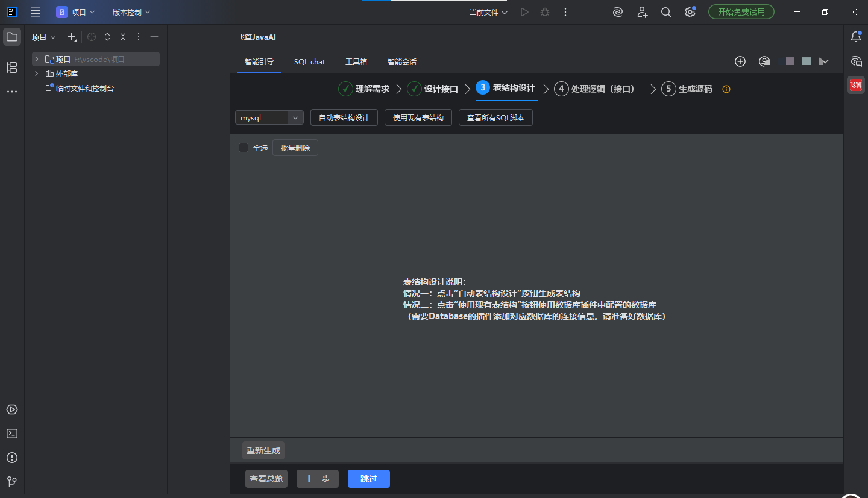Open the Terminal tool window
Viewport: 868px width, 498px height.
(x=11, y=434)
